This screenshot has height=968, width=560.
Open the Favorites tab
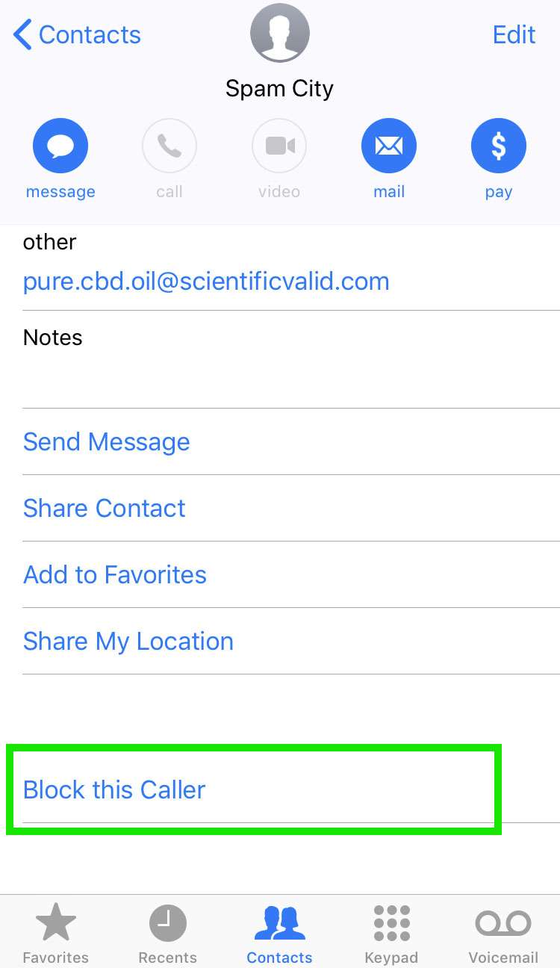[x=56, y=933]
